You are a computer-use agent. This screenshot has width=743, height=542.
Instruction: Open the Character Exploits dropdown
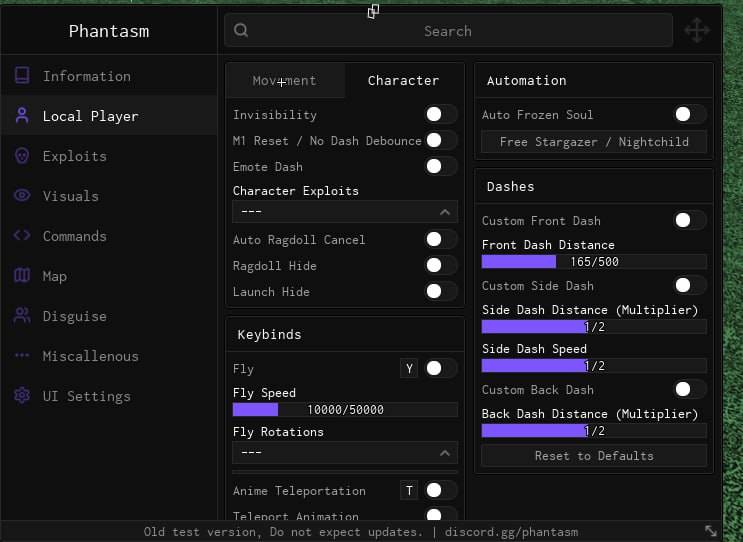click(345, 211)
